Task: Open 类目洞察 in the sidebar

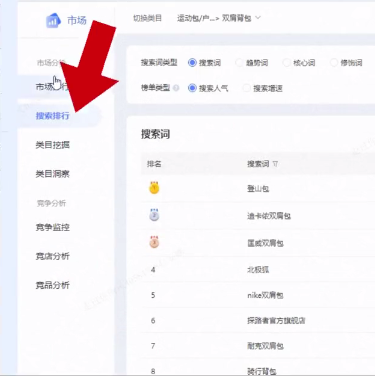Action: (x=53, y=174)
